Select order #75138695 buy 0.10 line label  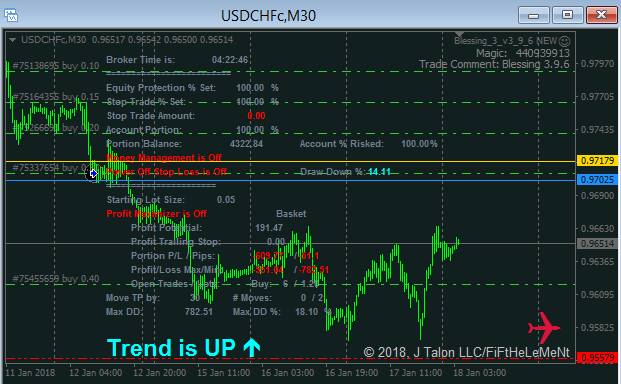coord(55,66)
